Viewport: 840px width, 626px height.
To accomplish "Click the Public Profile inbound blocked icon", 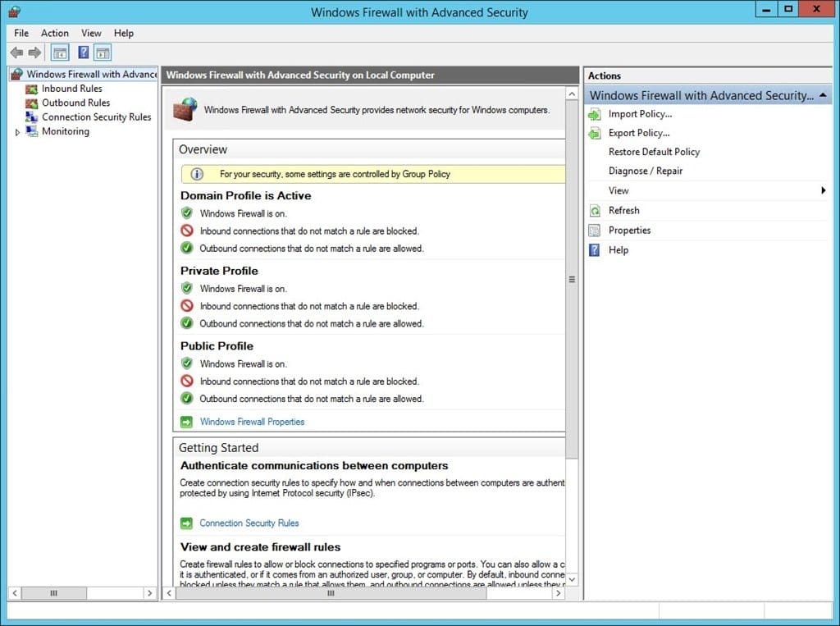I will click(186, 381).
